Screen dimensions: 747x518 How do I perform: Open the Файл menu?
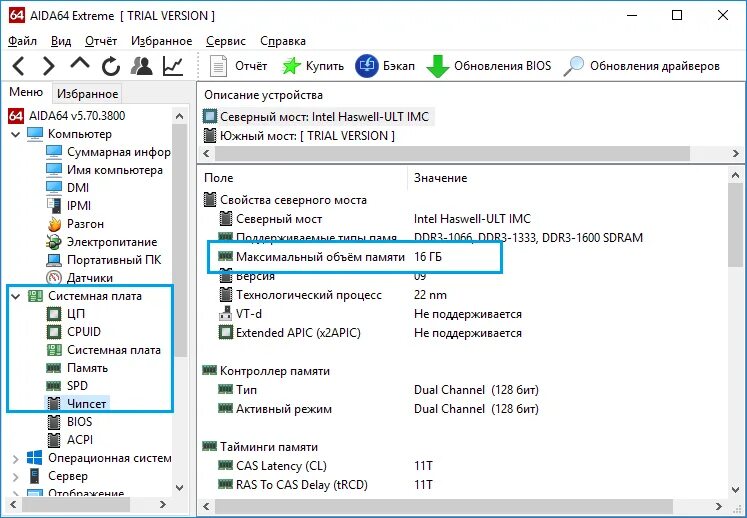click(22, 41)
